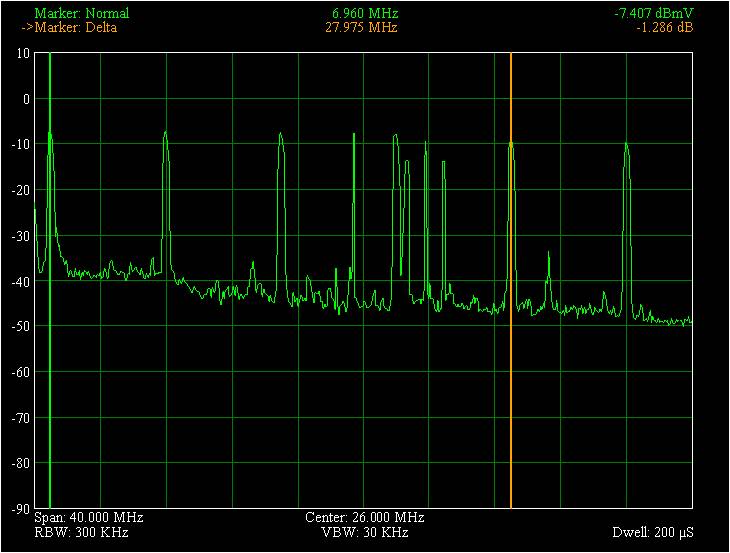Image resolution: width=730 pixels, height=553 pixels.
Task: Click the rightmost tall peak on the trace
Action: (627, 146)
